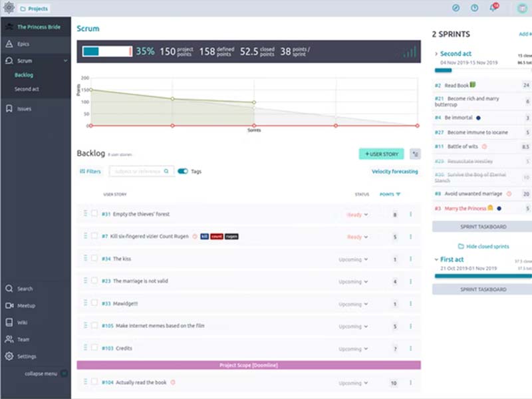Click the black 'rugen' tag on story #7

click(231, 237)
